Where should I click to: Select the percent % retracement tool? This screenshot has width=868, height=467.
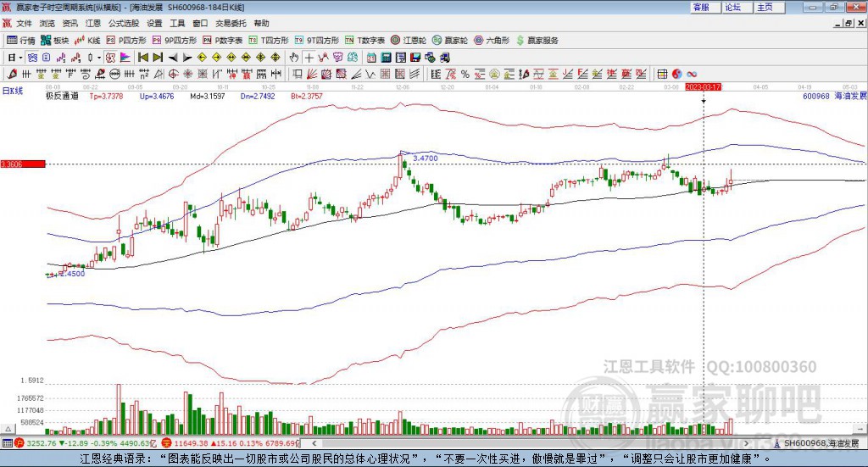(465, 74)
